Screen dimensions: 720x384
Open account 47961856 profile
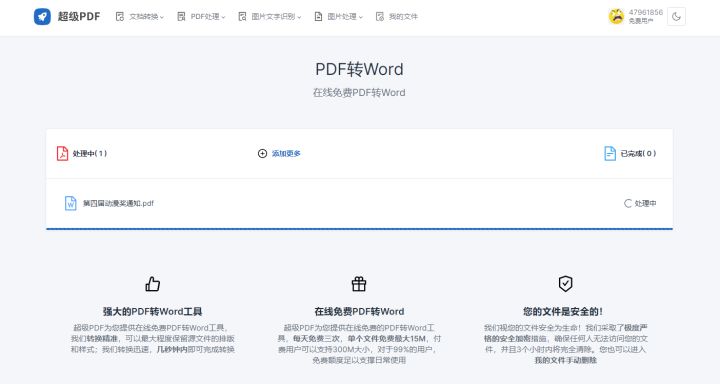point(646,12)
